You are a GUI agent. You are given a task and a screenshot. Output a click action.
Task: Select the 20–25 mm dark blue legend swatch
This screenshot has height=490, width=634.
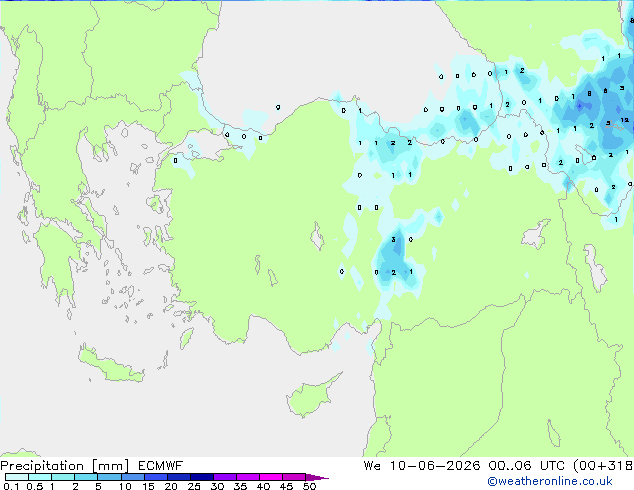click(x=178, y=477)
